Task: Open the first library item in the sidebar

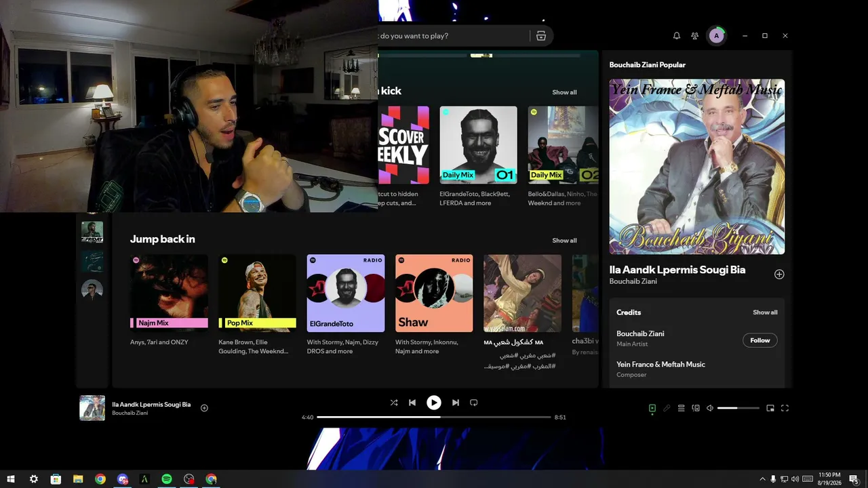Action: coord(92,232)
